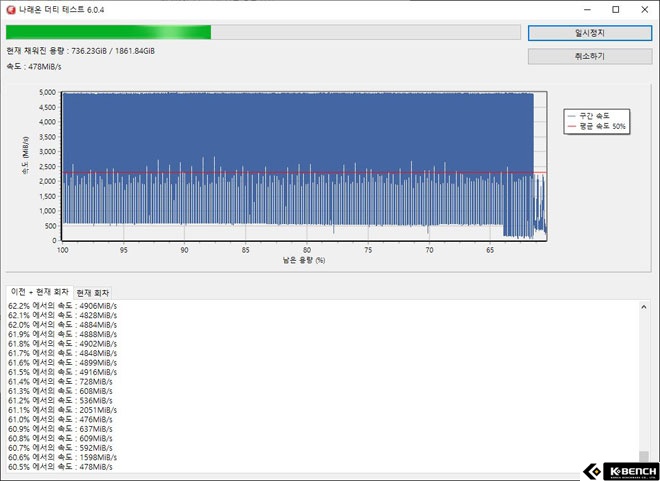Viewport: 660px width, 481px height.
Task: Select the 60.6% log line at 1598MiB/s
Action: point(62,457)
